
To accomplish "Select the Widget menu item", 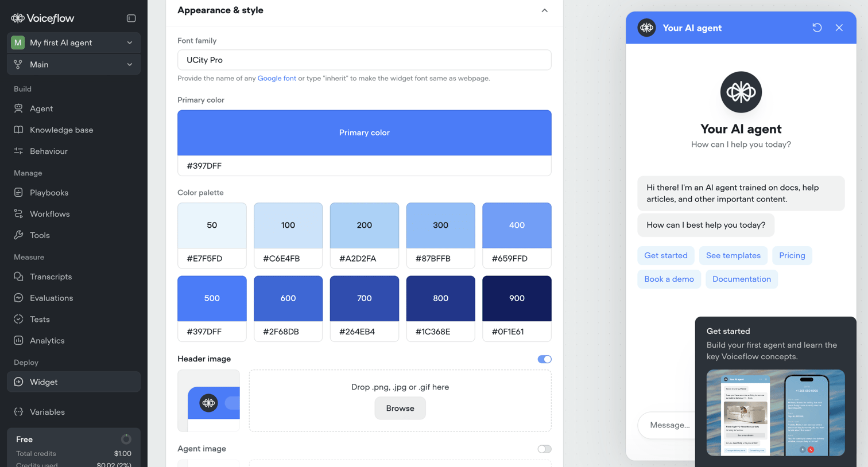I will coord(73,382).
